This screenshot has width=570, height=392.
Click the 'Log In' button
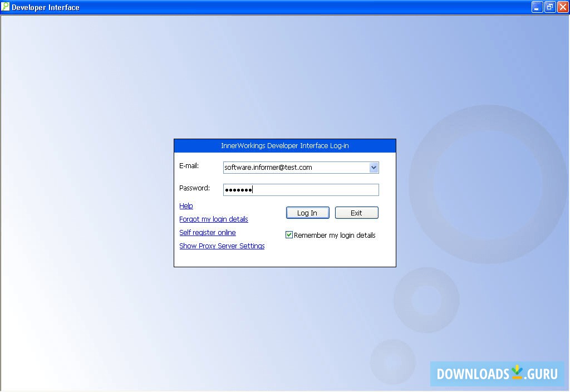[307, 212]
